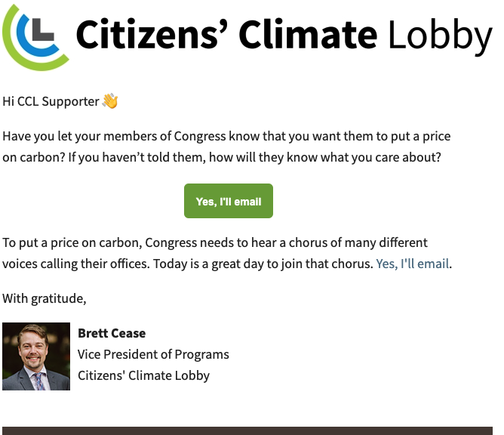Click the dark brown footer bar
The width and height of the screenshot is (504, 435).
coord(247,430)
